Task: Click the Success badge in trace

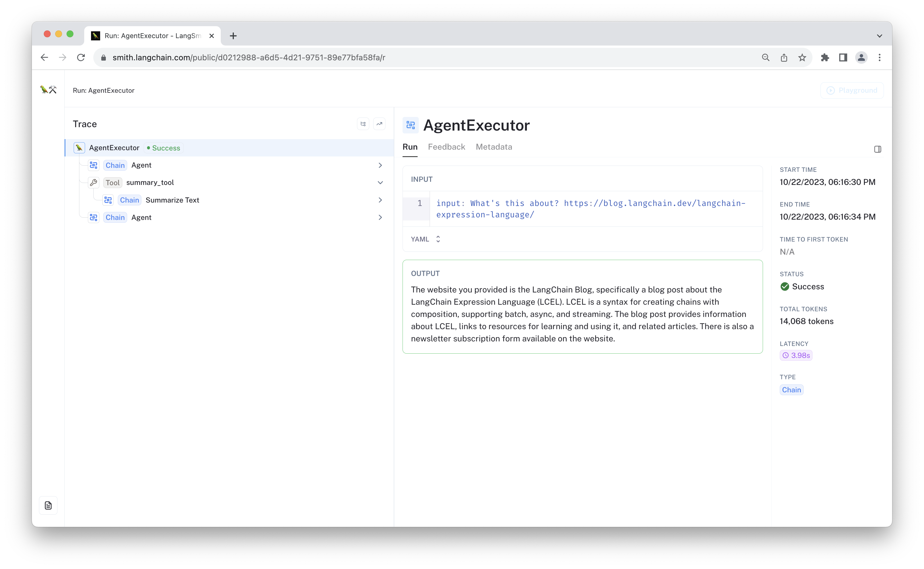Action: point(163,148)
